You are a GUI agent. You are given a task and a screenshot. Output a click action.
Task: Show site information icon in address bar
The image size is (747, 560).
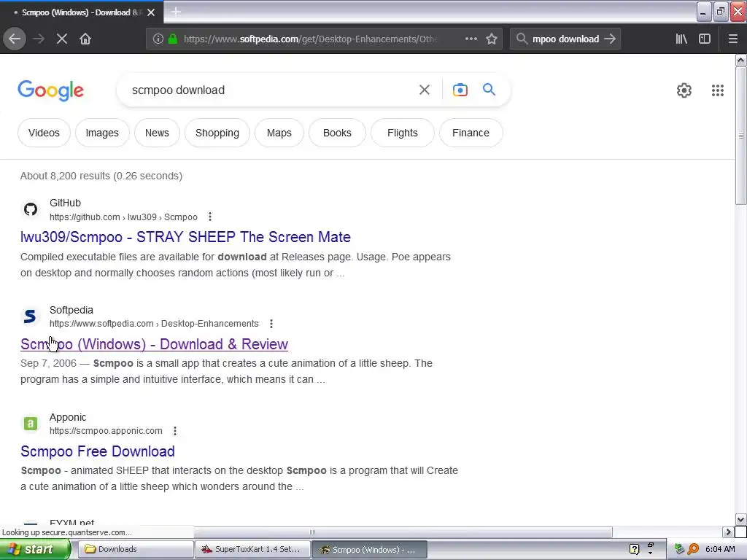pos(158,39)
